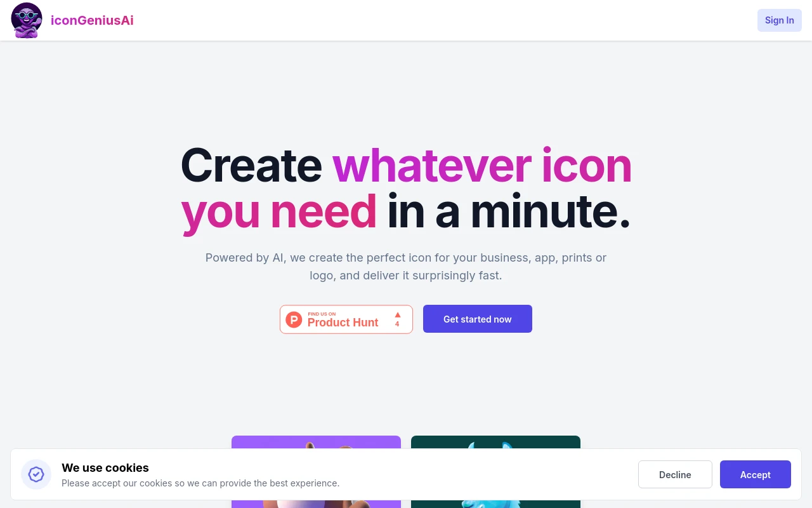Select the upvote count number 4
The image size is (812, 508).
pos(397,324)
